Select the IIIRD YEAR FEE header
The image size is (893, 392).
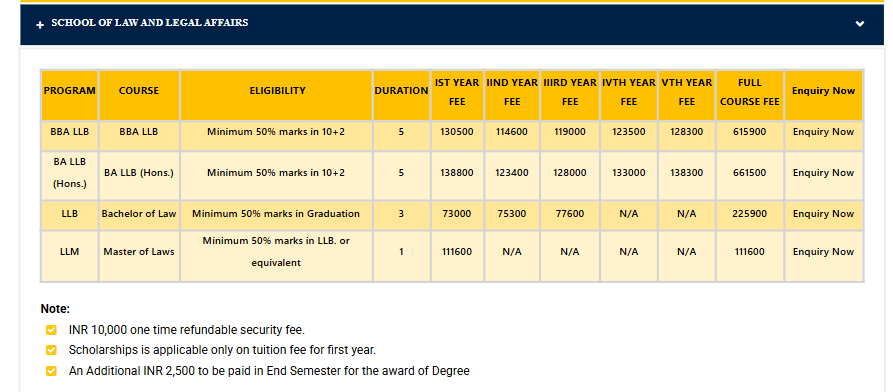coord(570,92)
